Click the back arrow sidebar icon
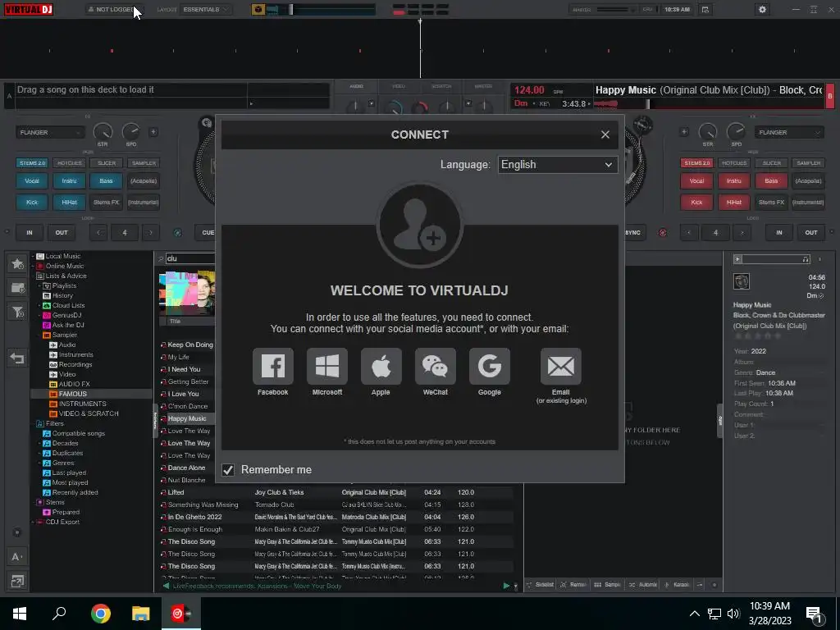Image resolution: width=840 pixels, height=630 pixels. (x=17, y=358)
